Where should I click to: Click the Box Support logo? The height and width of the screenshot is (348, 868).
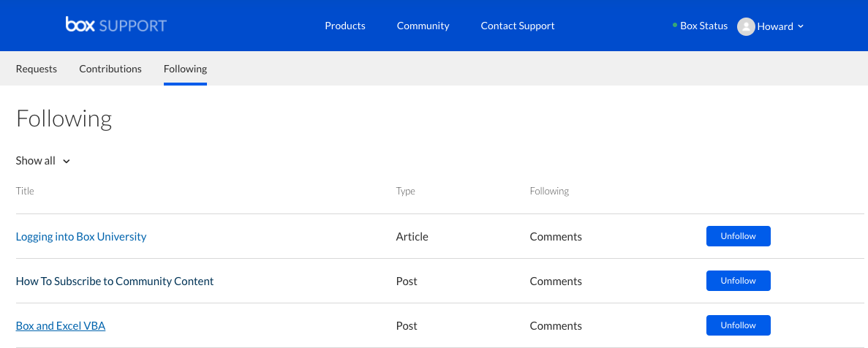coord(116,26)
